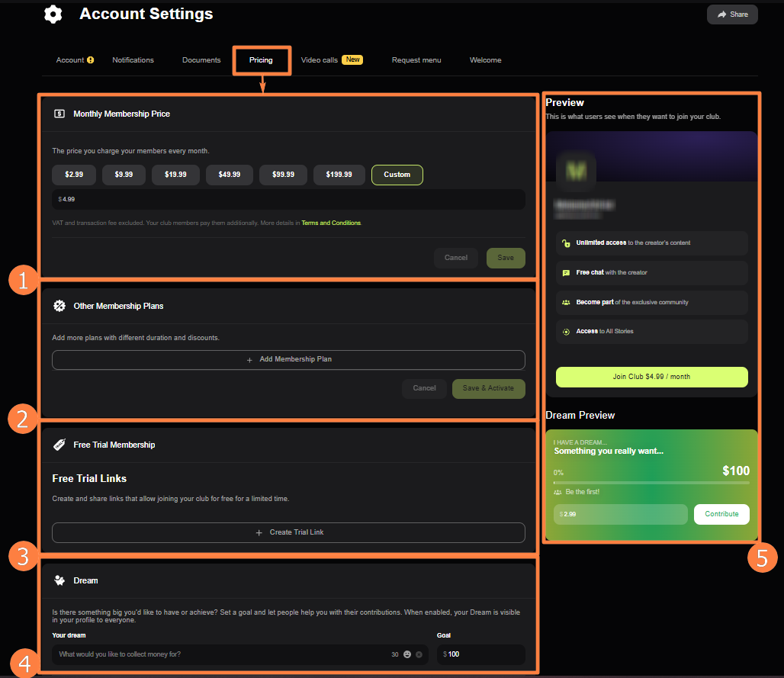Image resolution: width=784 pixels, height=678 pixels.
Task: Expand Add Membership Plan
Action: (x=288, y=359)
